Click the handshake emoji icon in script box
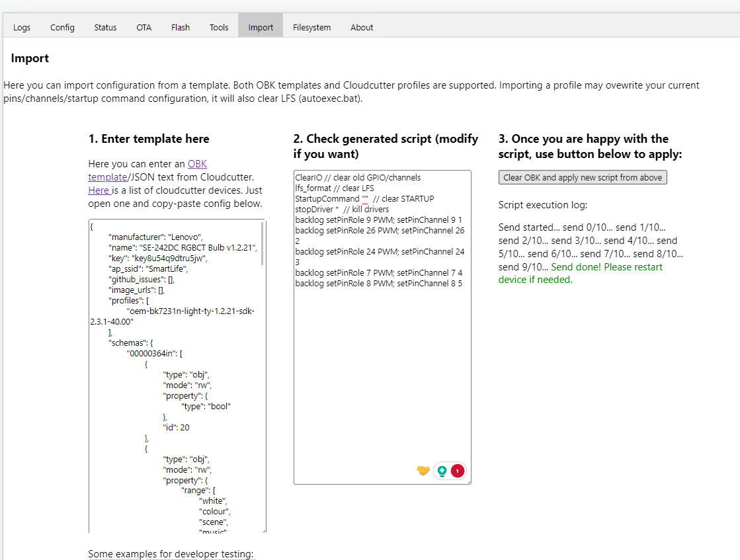The image size is (740, 560). (x=423, y=470)
